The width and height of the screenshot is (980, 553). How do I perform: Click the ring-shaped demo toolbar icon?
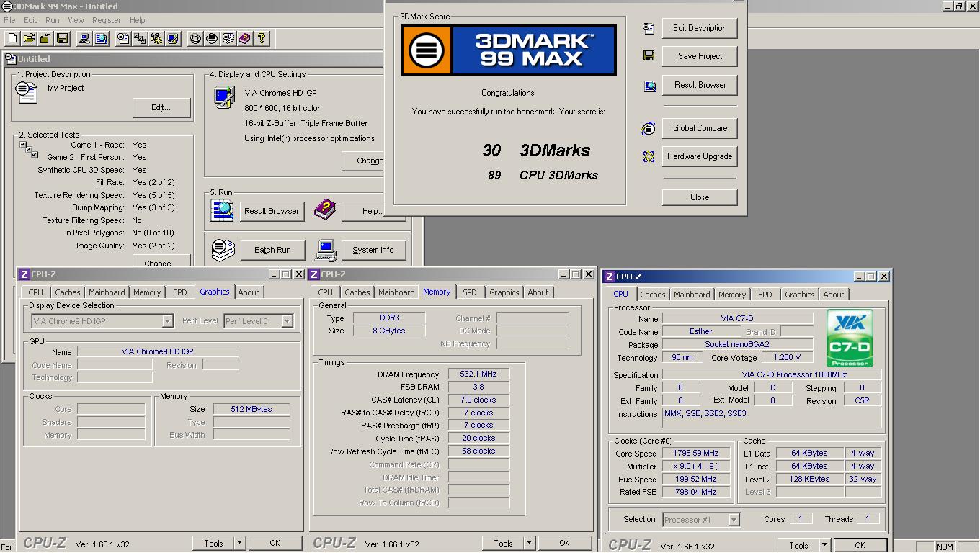195,38
